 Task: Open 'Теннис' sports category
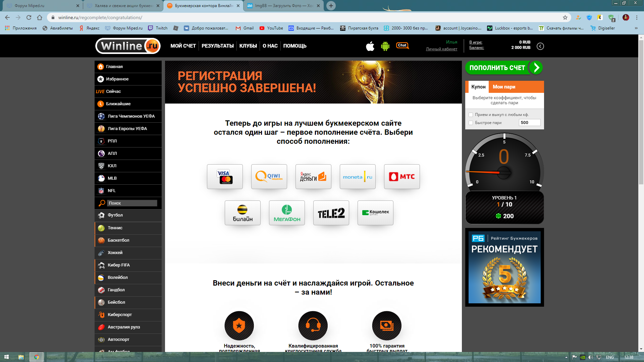[128, 228]
